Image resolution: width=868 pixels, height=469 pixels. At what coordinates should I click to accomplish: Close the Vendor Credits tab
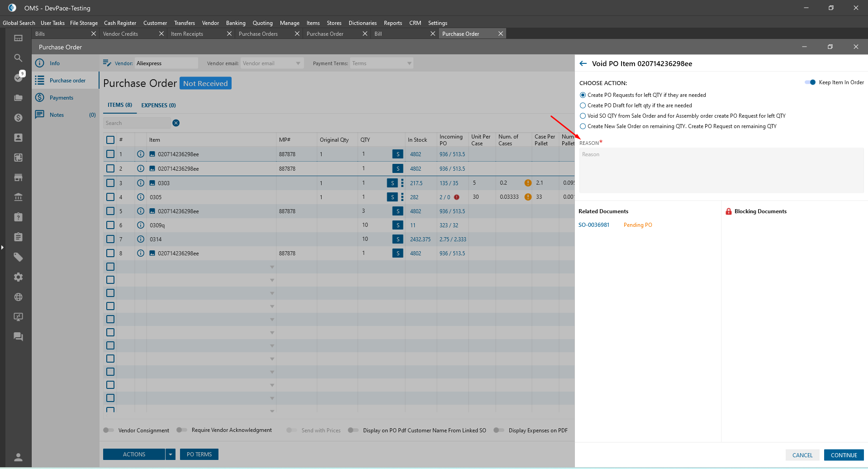[161, 34]
